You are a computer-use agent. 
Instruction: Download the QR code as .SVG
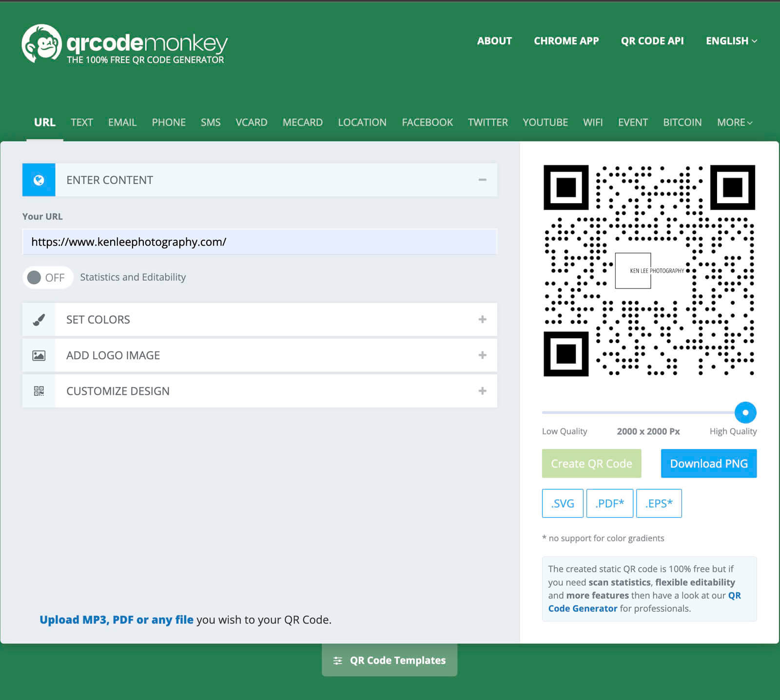pos(563,503)
